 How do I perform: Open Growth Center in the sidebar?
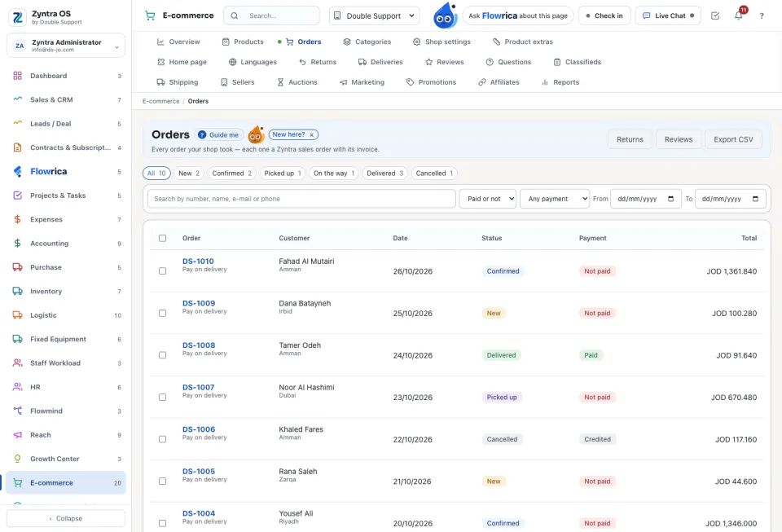point(66,459)
